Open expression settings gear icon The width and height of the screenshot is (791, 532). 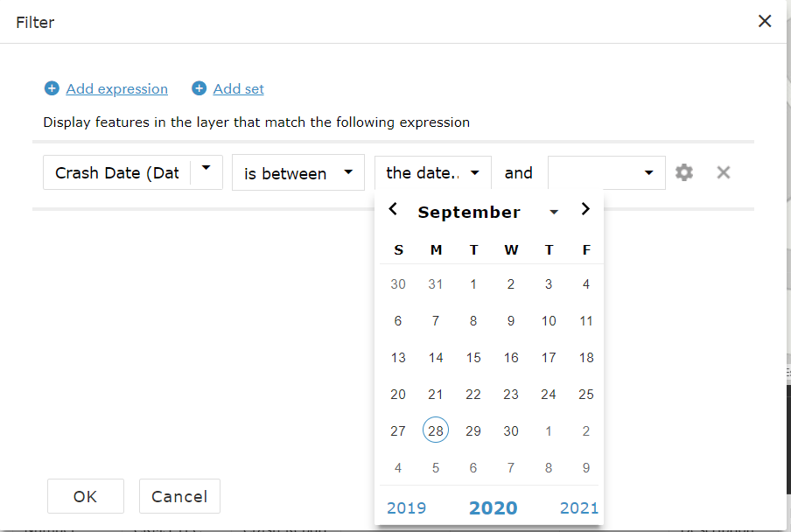(x=684, y=172)
